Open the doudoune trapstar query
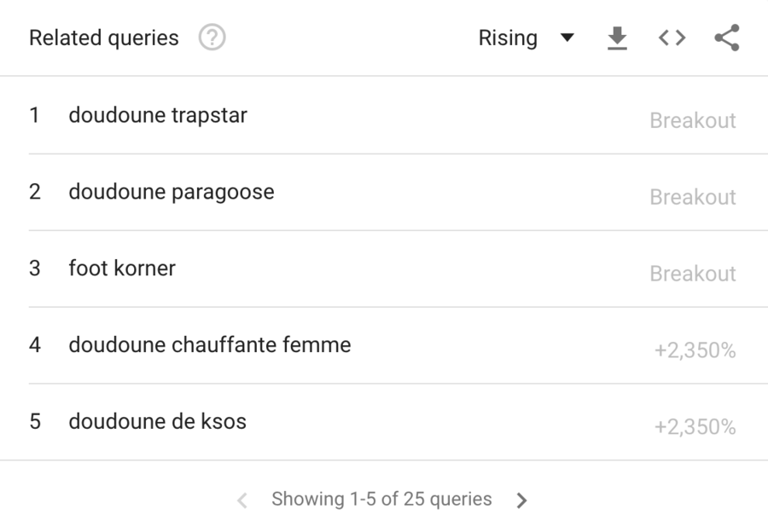The width and height of the screenshot is (768, 532). [158, 115]
